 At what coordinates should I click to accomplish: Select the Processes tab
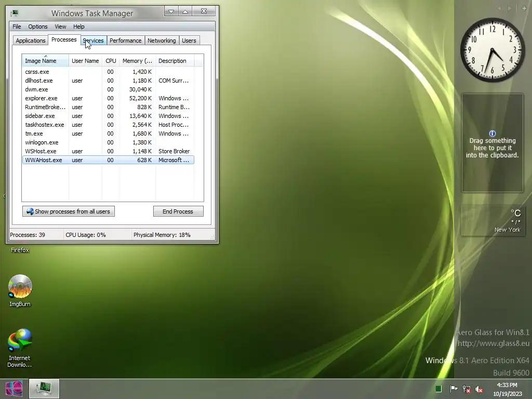point(64,39)
